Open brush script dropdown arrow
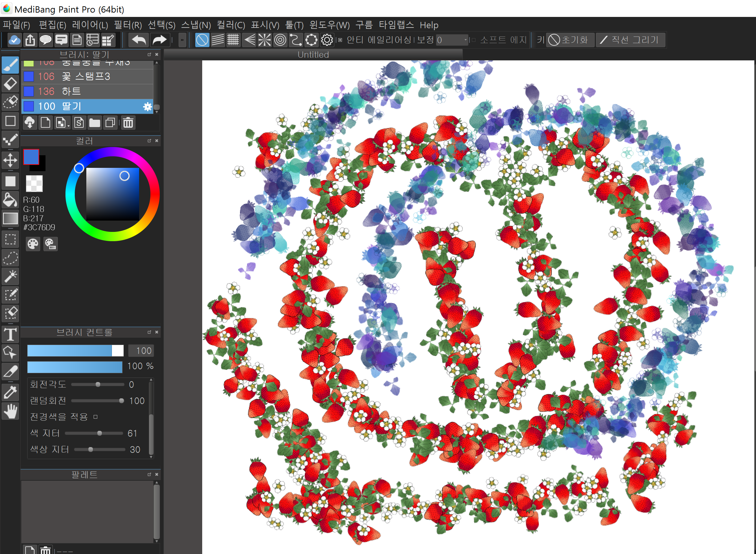The height and width of the screenshot is (554, 756). [68, 126]
